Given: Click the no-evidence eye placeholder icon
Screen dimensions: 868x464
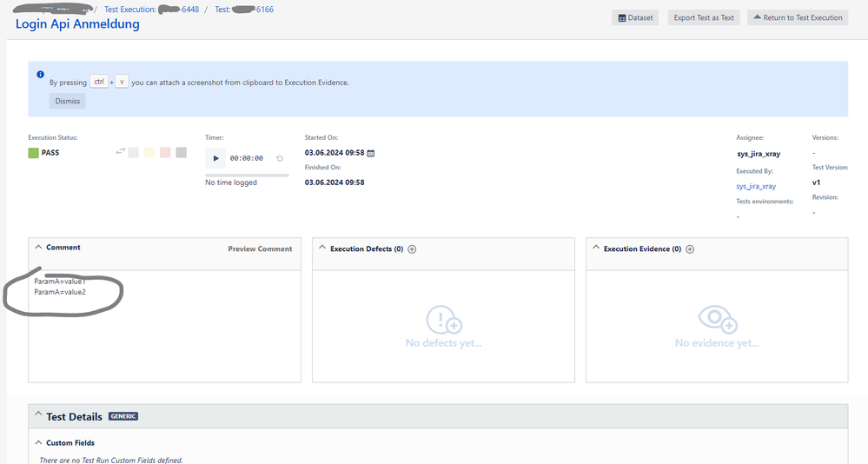Looking at the screenshot, I should [x=718, y=319].
